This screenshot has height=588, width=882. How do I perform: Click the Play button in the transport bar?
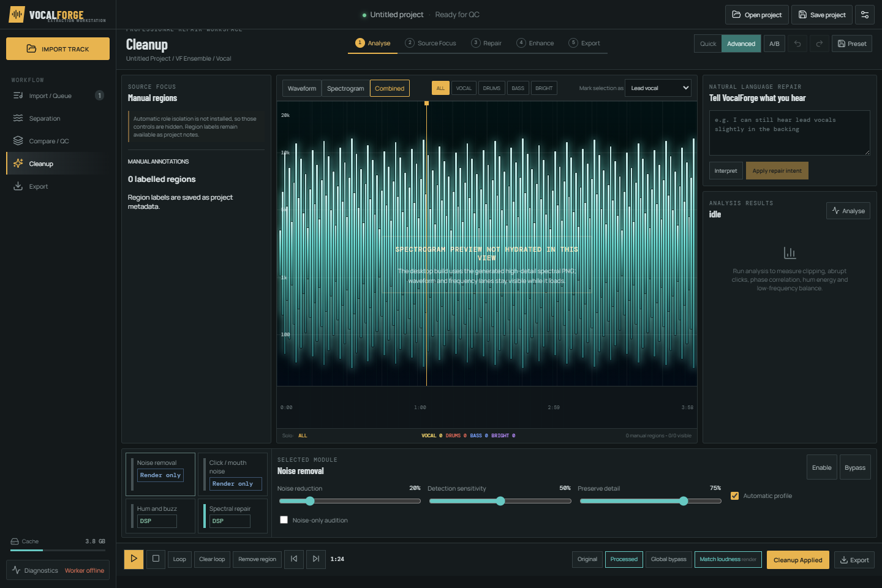coord(134,559)
